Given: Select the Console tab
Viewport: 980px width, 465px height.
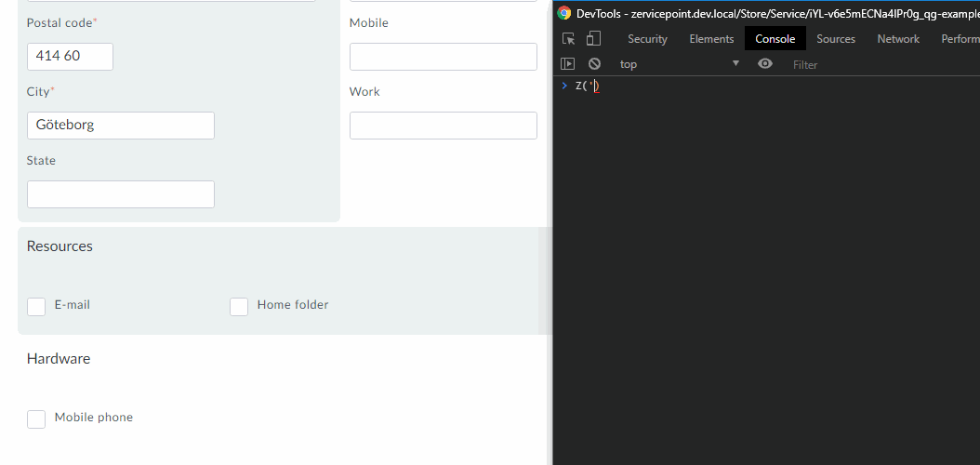Looking at the screenshot, I should 775,39.
